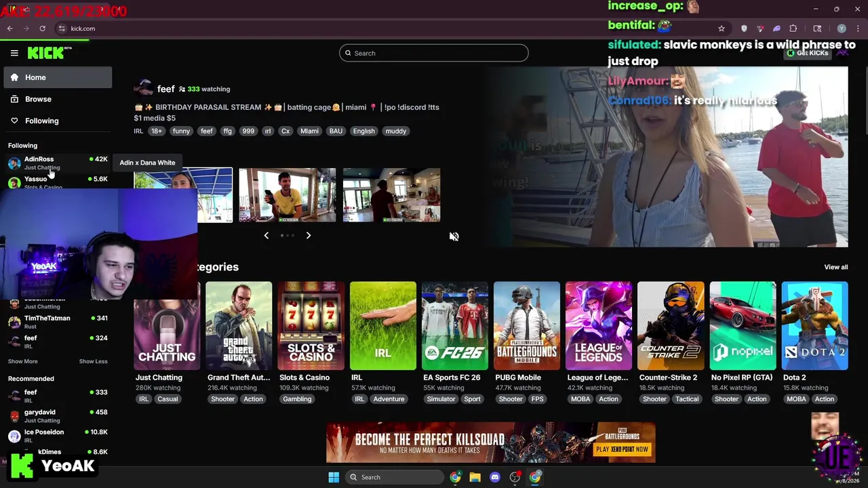Open Browse in the sidebar

tap(58, 99)
